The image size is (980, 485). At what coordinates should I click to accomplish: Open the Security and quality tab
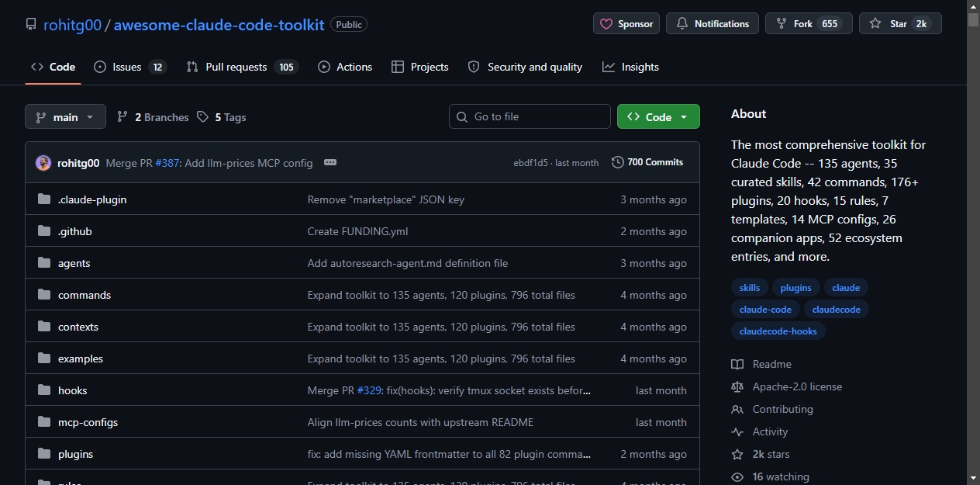pos(525,67)
